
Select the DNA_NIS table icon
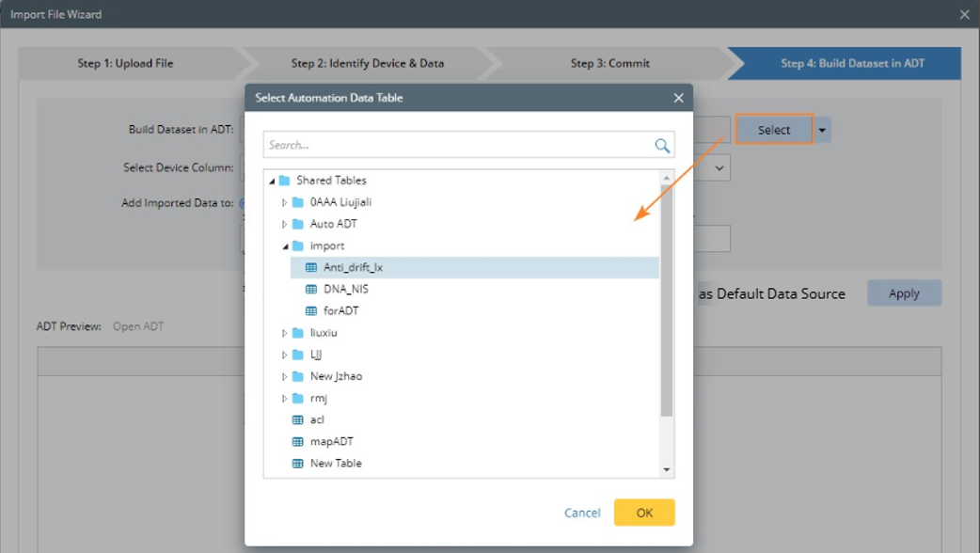(311, 289)
